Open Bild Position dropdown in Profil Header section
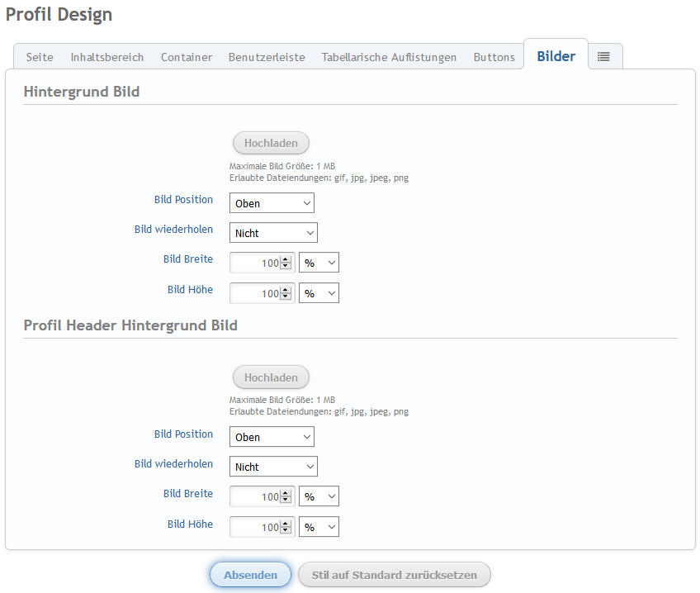 pyautogui.click(x=272, y=437)
